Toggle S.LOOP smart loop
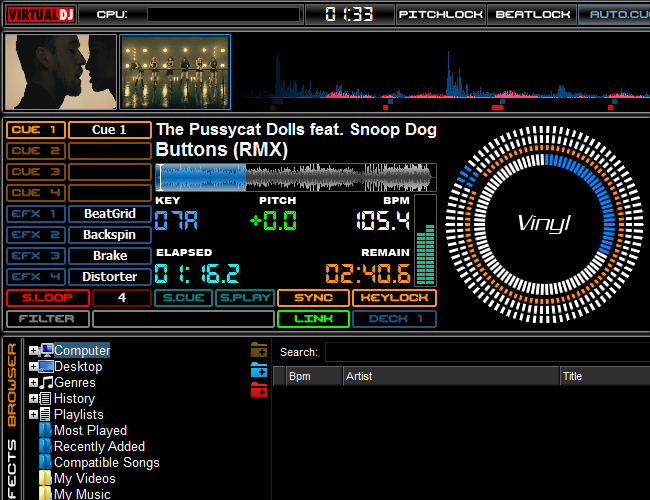Image resolution: width=650 pixels, height=500 pixels. point(48,298)
